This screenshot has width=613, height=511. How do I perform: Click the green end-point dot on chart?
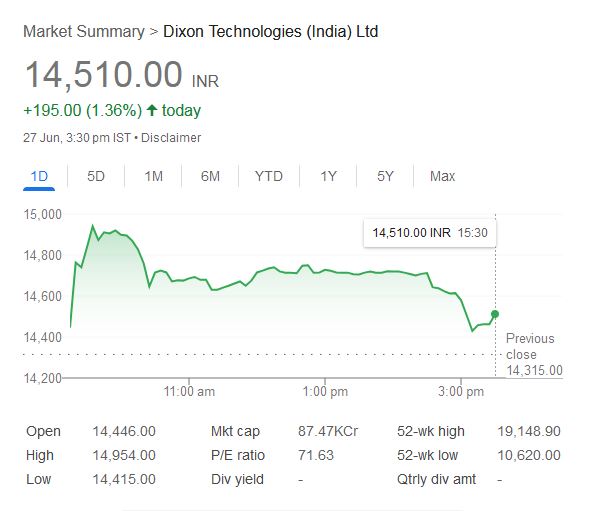pyautogui.click(x=495, y=315)
